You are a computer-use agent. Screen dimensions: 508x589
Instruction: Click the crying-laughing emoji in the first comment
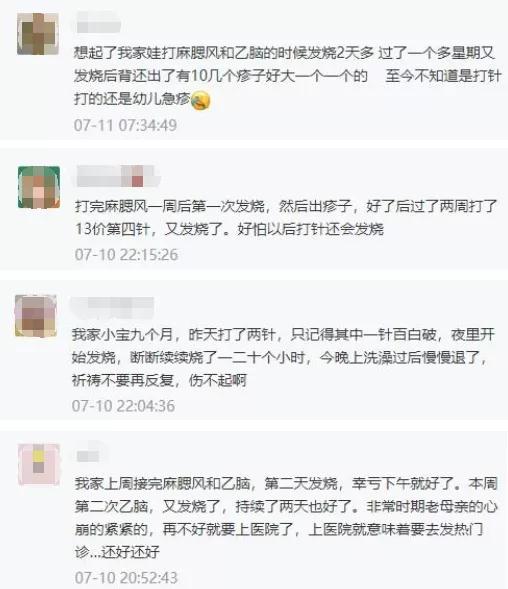click(201, 100)
